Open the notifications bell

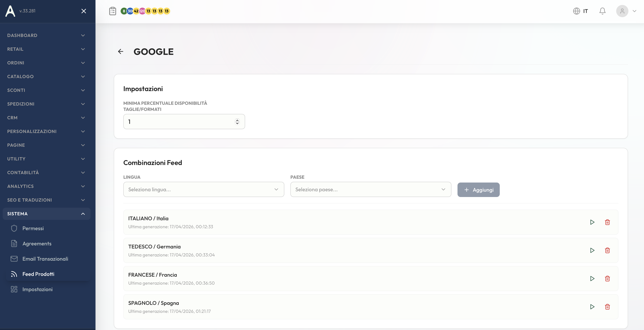click(x=603, y=11)
